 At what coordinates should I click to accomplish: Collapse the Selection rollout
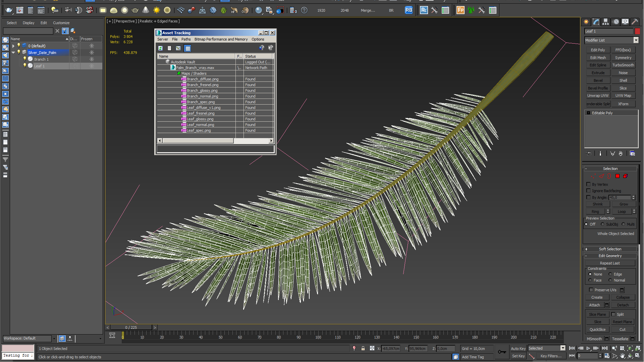tap(610, 169)
